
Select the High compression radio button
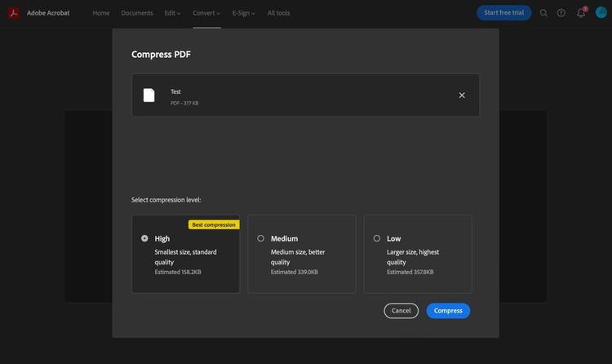click(x=144, y=238)
